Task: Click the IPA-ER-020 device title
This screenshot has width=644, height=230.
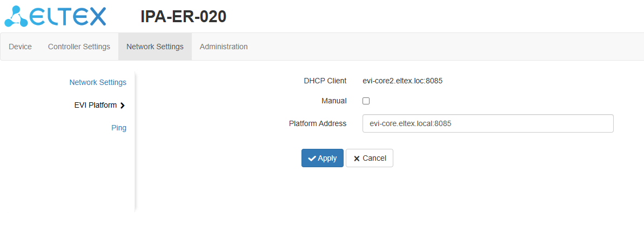Action: pos(183,17)
